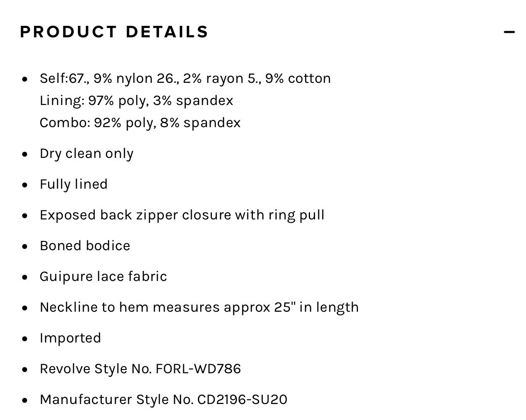Select the Dry clean only item

pos(87,153)
